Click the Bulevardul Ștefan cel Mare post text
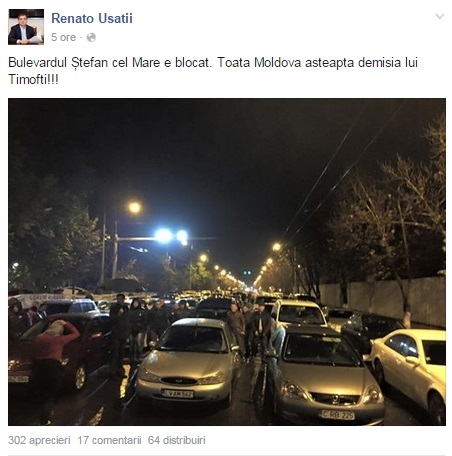The height and width of the screenshot is (456, 452). (x=213, y=71)
